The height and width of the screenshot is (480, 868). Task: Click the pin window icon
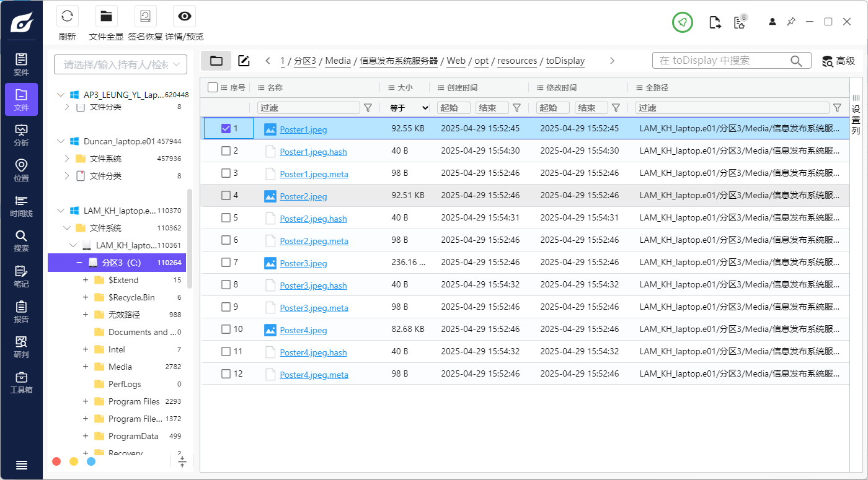[x=791, y=22]
